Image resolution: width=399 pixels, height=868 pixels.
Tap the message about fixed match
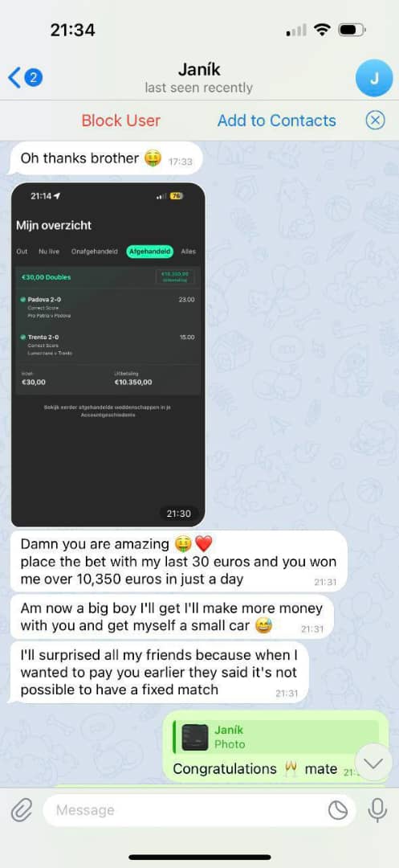tap(159, 673)
